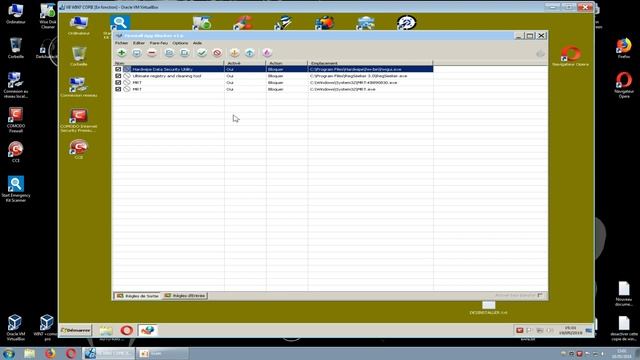The width and height of the screenshot is (640, 360).
Task: Click the blue move-up arrow toolbar icon
Action: (x=250, y=53)
